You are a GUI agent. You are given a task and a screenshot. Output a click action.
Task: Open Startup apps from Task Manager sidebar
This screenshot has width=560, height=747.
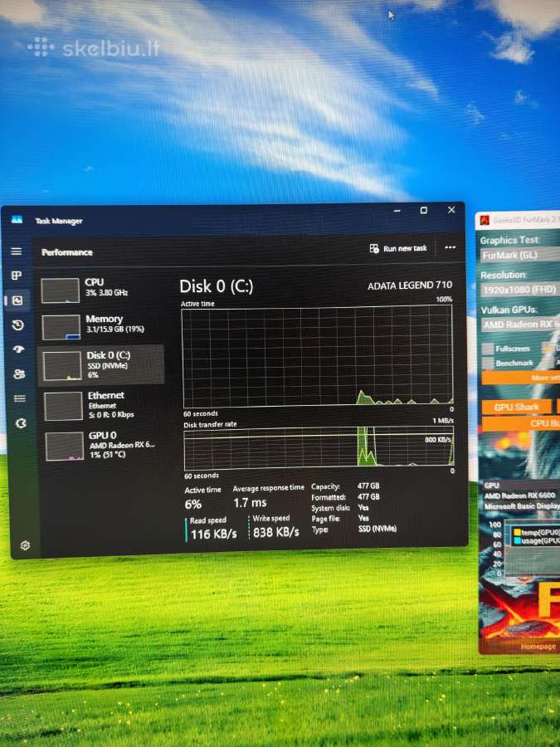coord(18,349)
